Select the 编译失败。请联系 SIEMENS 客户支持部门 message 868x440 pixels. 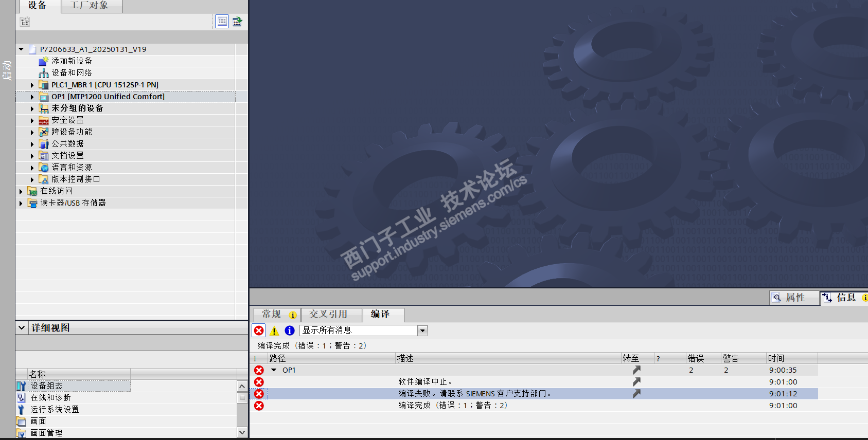pyautogui.click(x=474, y=394)
